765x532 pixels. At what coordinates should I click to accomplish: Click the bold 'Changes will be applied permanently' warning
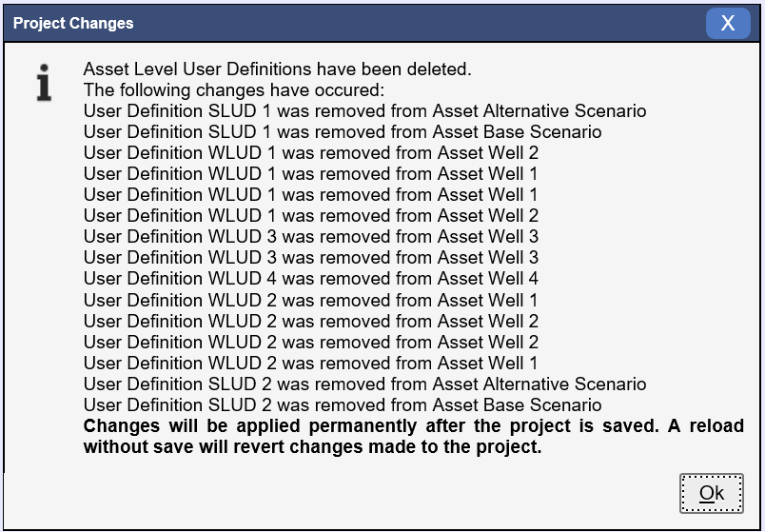click(x=413, y=425)
